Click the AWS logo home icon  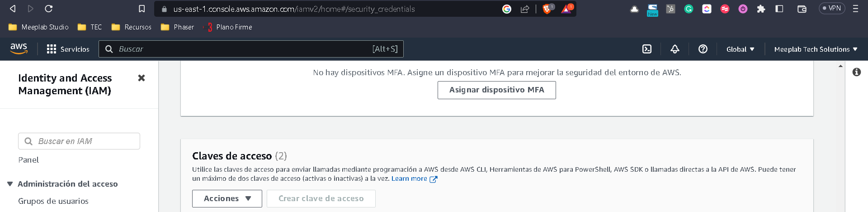(19, 48)
